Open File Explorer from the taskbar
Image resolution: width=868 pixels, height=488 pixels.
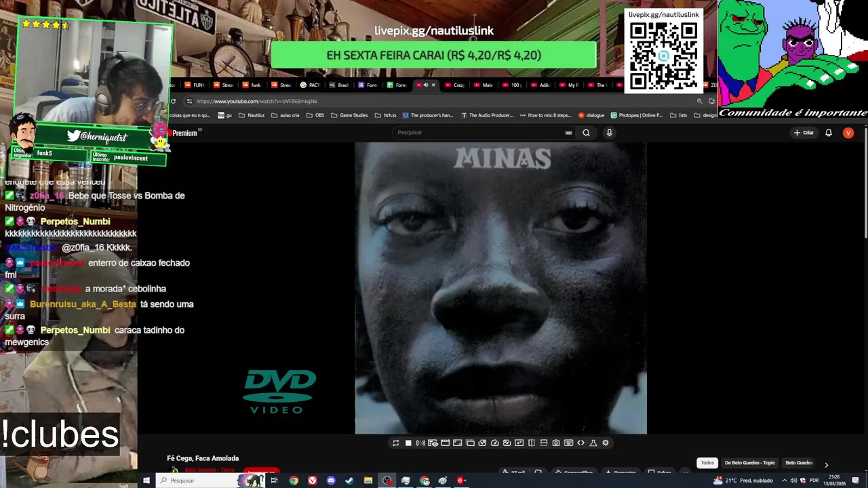(368, 481)
